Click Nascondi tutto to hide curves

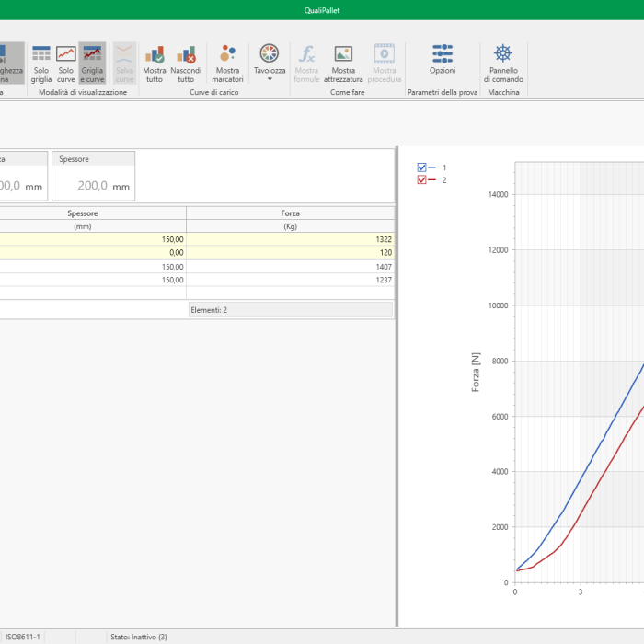(x=187, y=63)
